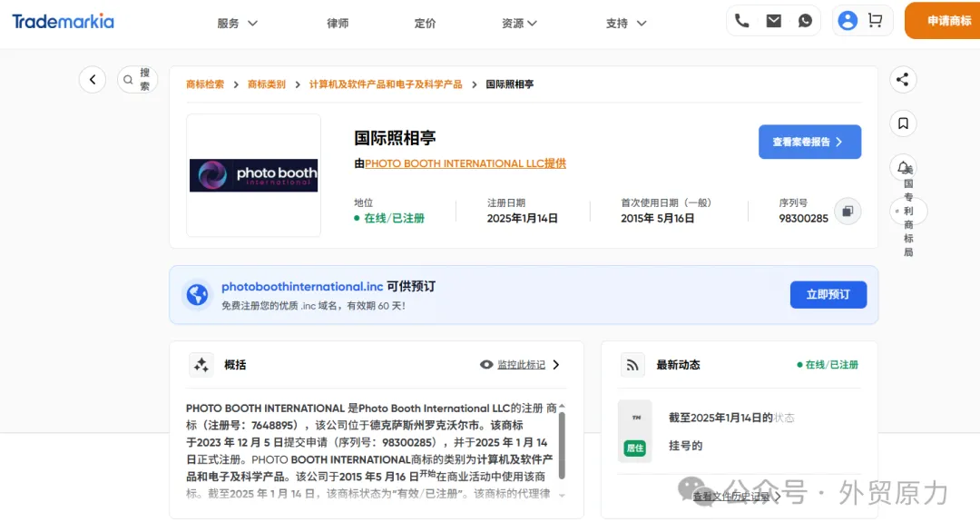
Task: Click the phone contact icon
Action: coord(742,19)
